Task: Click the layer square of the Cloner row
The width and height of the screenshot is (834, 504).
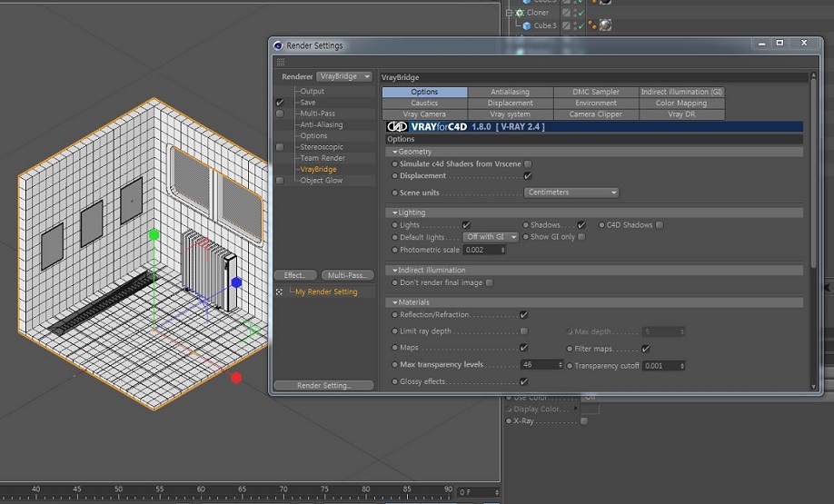Action: [567, 12]
